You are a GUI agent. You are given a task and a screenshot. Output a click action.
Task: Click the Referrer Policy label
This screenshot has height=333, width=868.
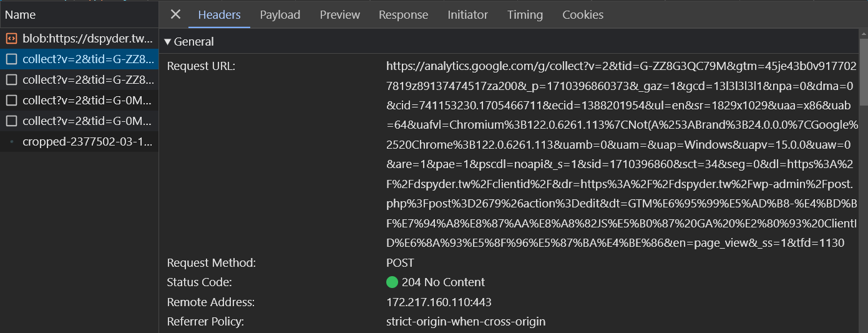pos(205,322)
